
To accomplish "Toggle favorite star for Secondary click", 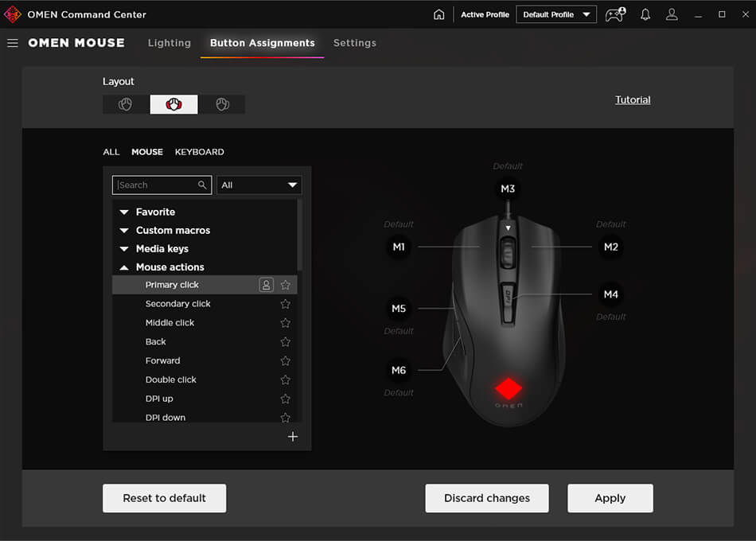I will pos(285,304).
